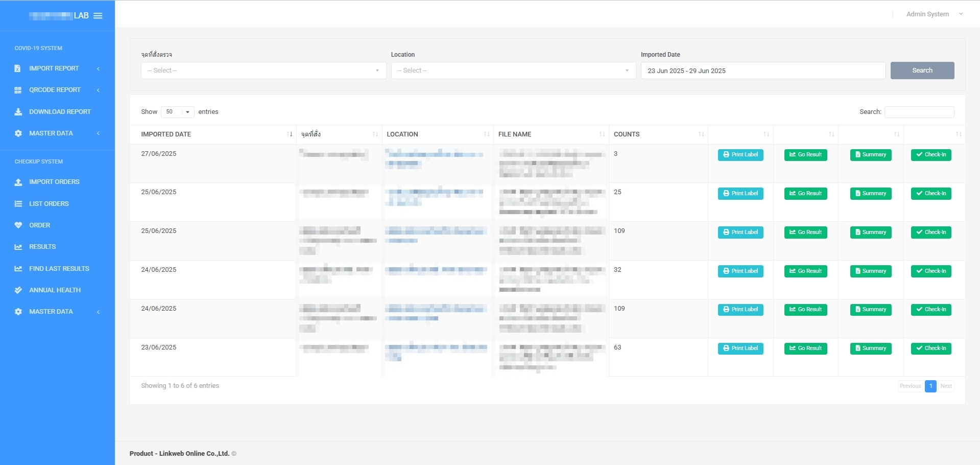Toggle sorting on the IMPORTED DATE column
980x465 pixels.
click(290, 134)
